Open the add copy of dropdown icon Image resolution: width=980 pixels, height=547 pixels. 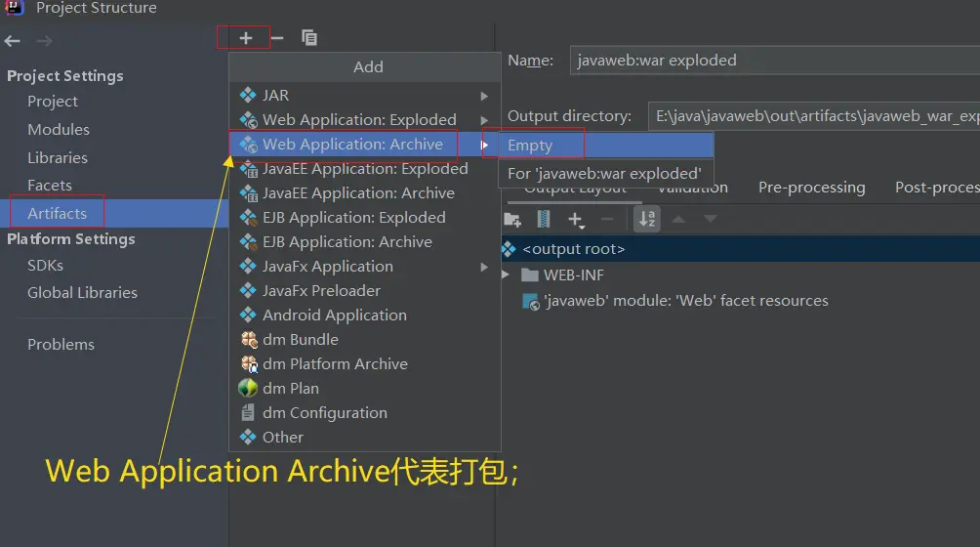[576, 220]
